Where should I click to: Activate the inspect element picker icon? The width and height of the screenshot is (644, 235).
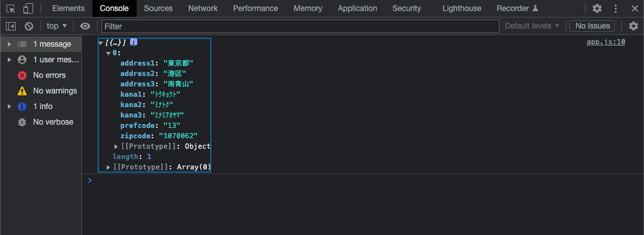(11, 8)
